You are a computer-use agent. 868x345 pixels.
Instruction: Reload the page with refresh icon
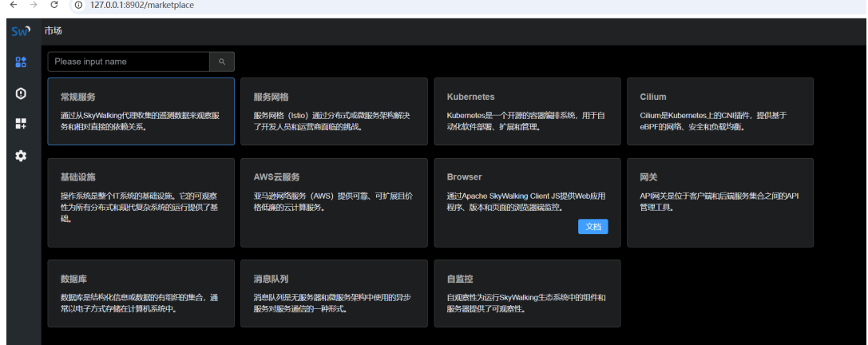54,5
